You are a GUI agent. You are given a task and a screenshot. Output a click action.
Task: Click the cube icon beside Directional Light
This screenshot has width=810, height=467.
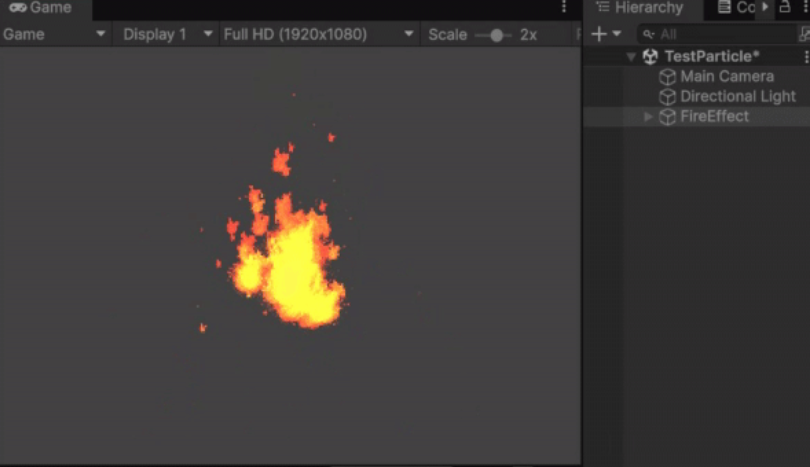pyautogui.click(x=667, y=97)
